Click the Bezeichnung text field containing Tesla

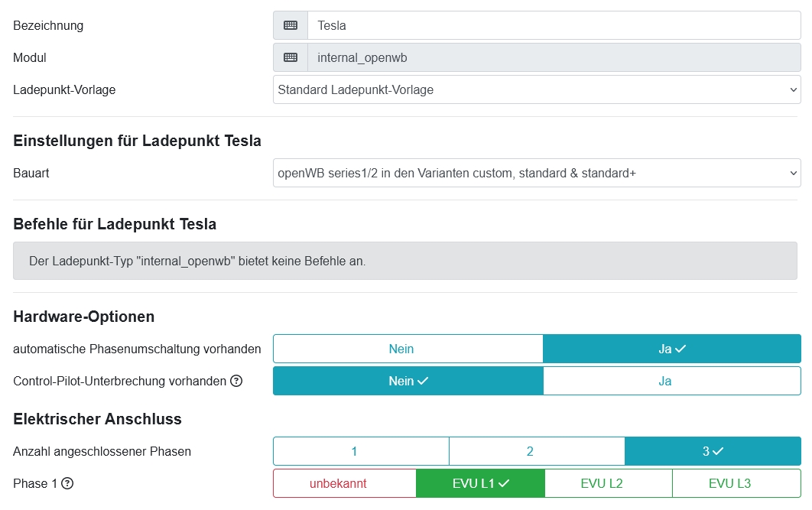coord(554,25)
